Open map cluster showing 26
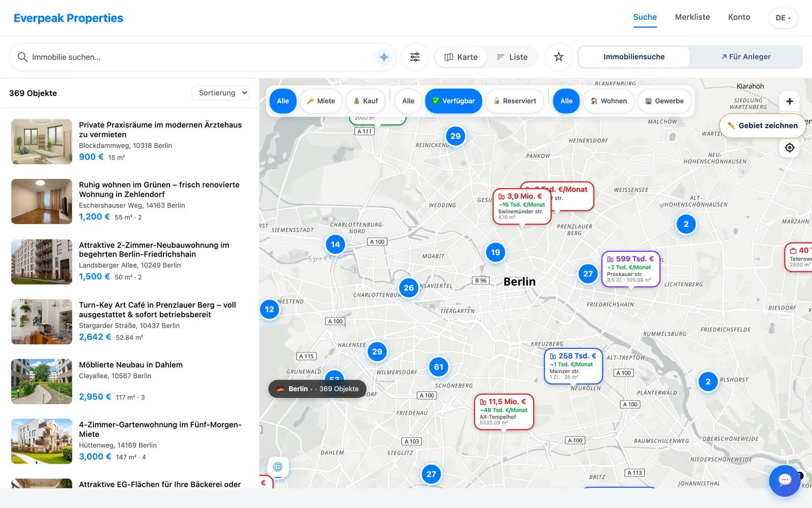 409,288
